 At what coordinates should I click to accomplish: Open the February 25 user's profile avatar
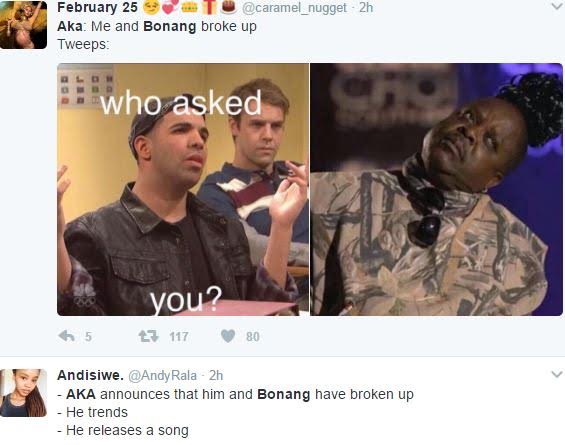click(23, 25)
